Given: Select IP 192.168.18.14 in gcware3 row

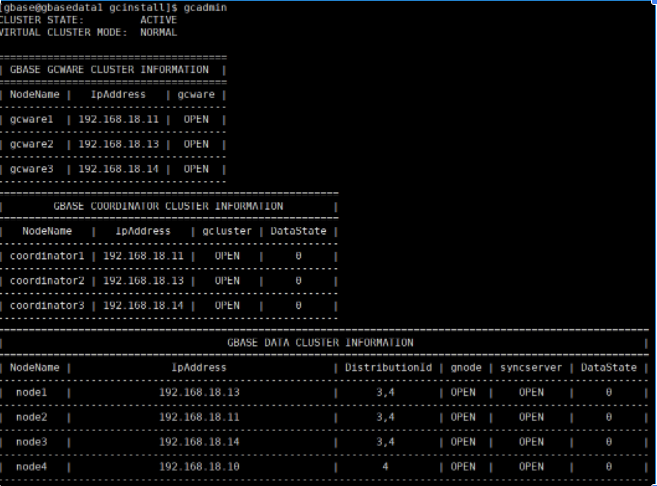Looking at the screenshot, I should click(x=119, y=169).
